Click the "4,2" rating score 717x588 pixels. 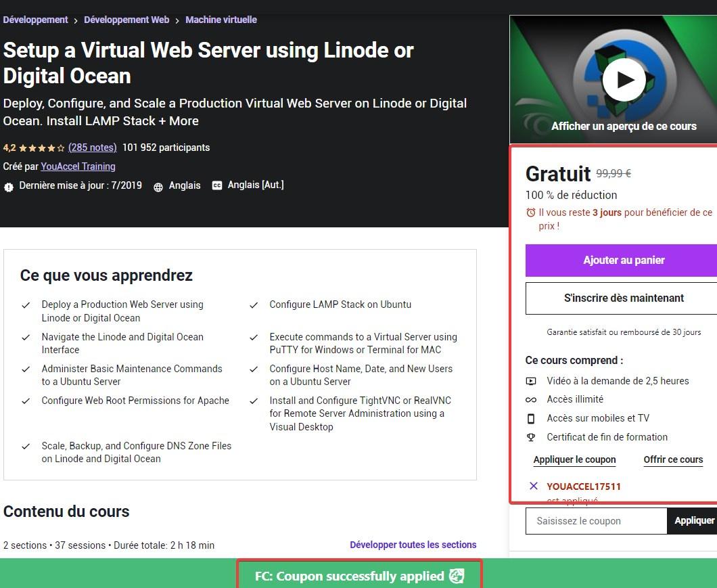click(9, 148)
